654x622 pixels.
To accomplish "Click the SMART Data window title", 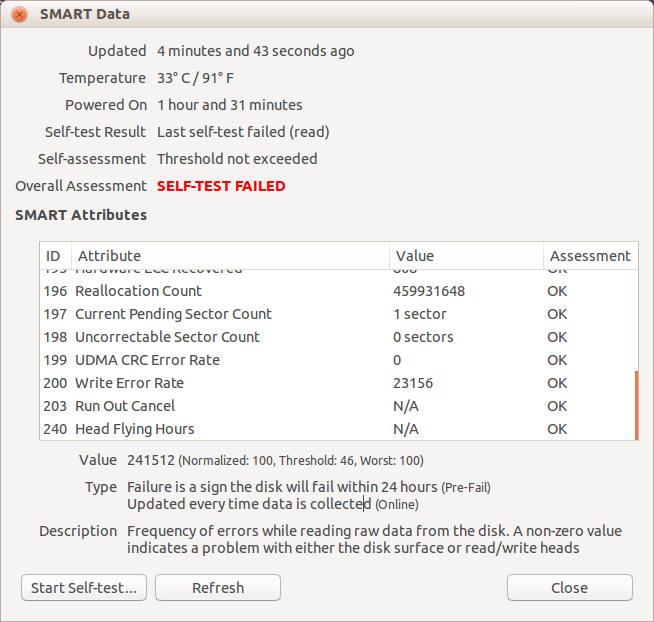I will (84, 15).
